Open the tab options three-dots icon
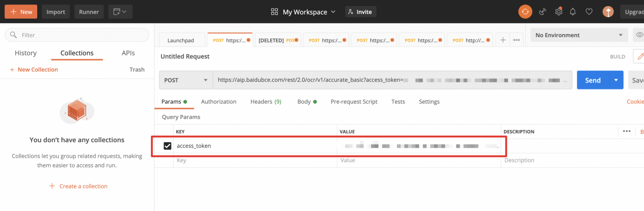644x211 pixels. click(516, 40)
